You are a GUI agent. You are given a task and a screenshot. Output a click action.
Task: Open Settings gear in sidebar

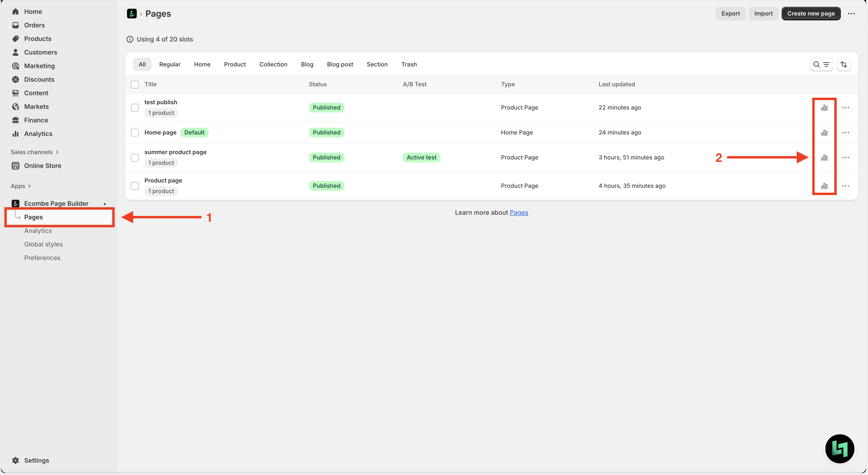coord(16,460)
